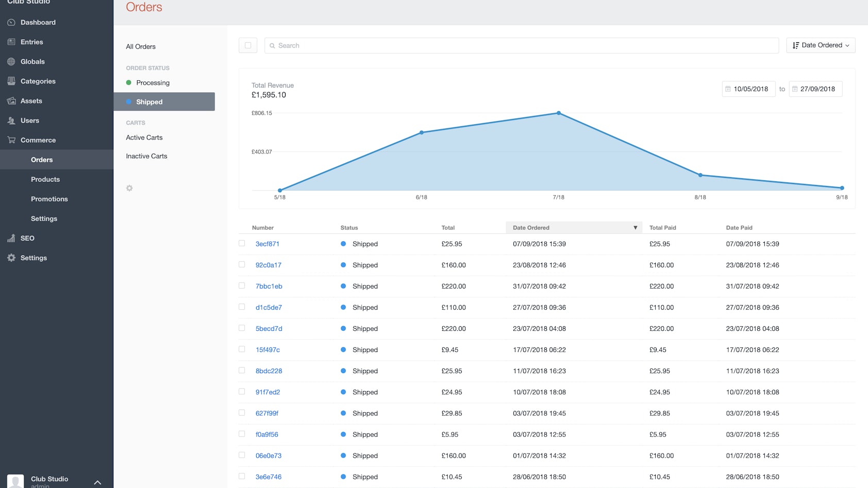This screenshot has height=488, width=868.
Task: Click the July peak point on revenue chart
Action: click(558, 113)
